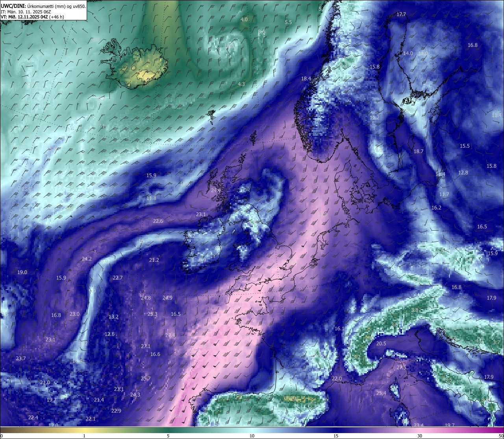
Task: Click the '23.0' value label
Action: click(74, 314)
